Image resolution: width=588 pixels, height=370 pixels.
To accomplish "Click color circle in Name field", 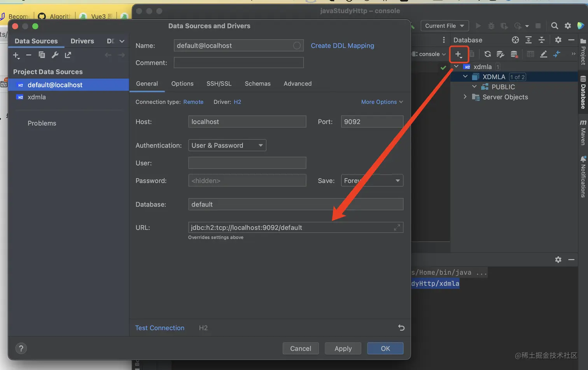I will pos(297,46).
